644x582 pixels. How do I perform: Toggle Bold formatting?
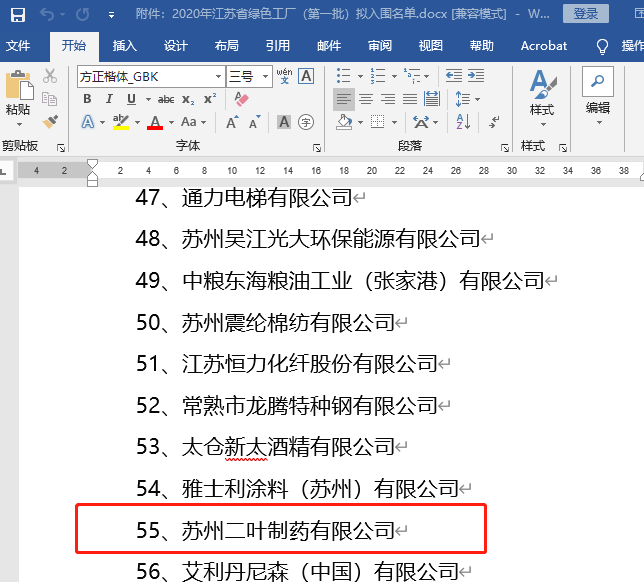coord(87,99)
